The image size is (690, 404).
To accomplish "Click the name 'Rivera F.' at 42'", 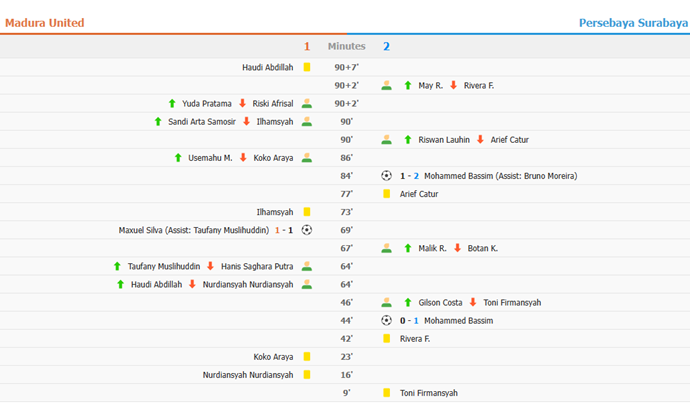I will coord(415,338).
